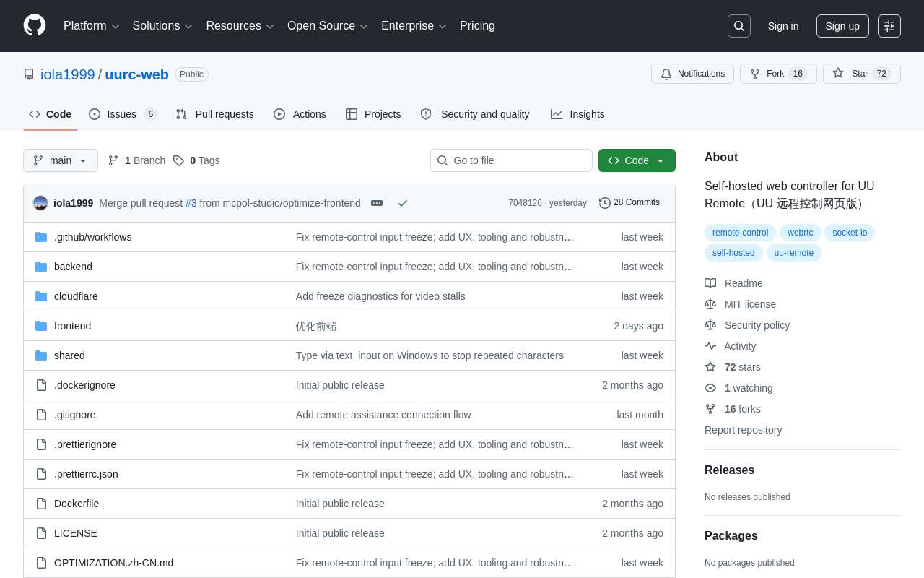Screen dimensions: 924x578
Task: Expand the green Code dropdown button
Action: (637, 160)
